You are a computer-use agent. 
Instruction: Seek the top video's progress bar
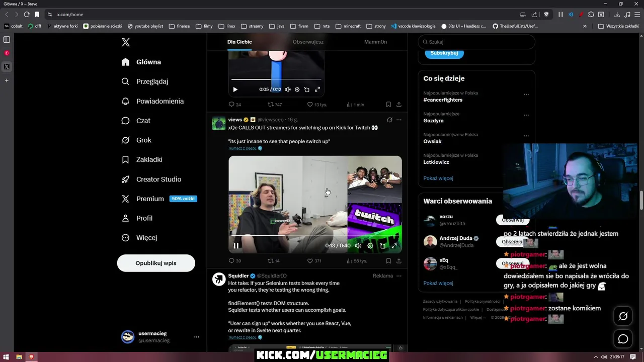[x=276, y=79]
